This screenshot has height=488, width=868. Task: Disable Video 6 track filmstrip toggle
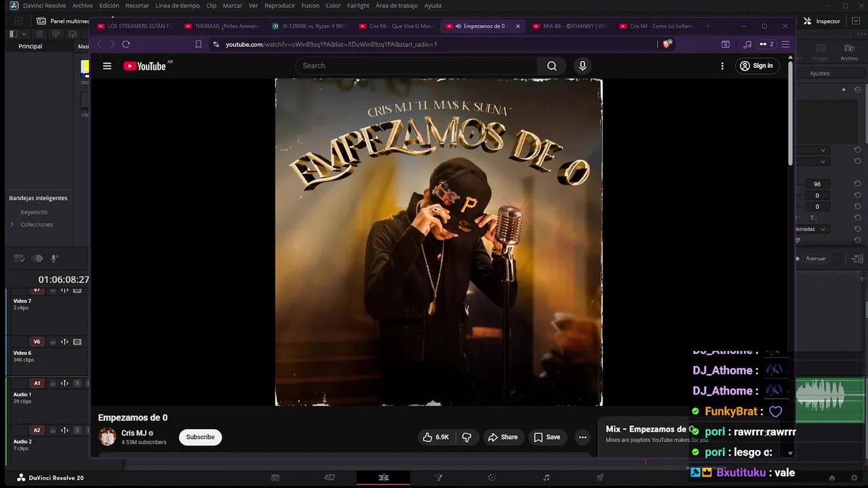[x=77, y=342]
